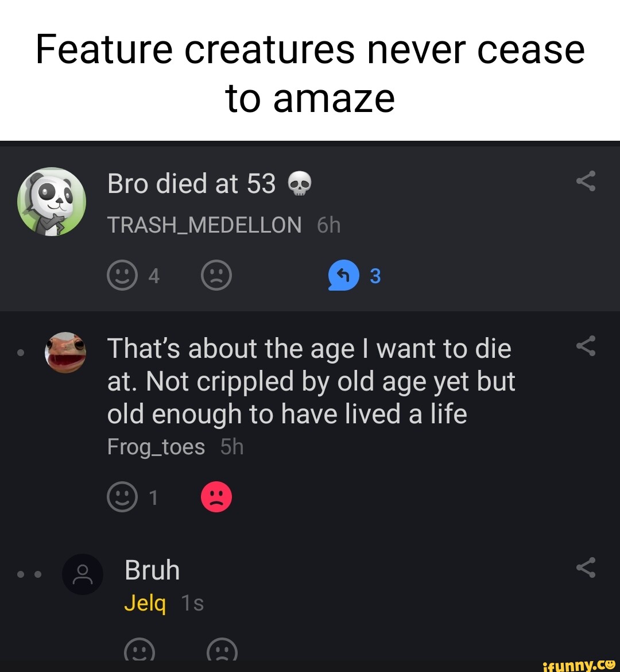The image size is (620, 672).
Task: Frown react to TRASH_MEDELLON's comment
Action: (216, 275)
